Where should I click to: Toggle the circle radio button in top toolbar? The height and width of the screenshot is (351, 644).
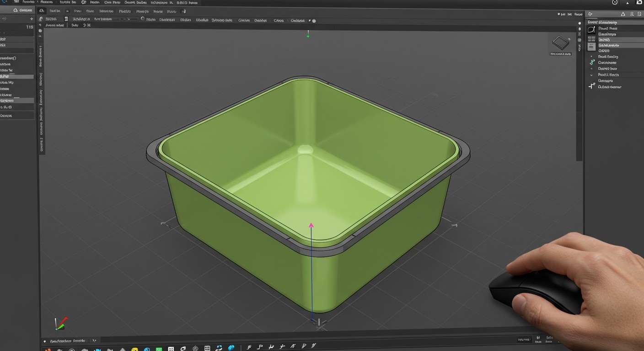click(143, 19)
